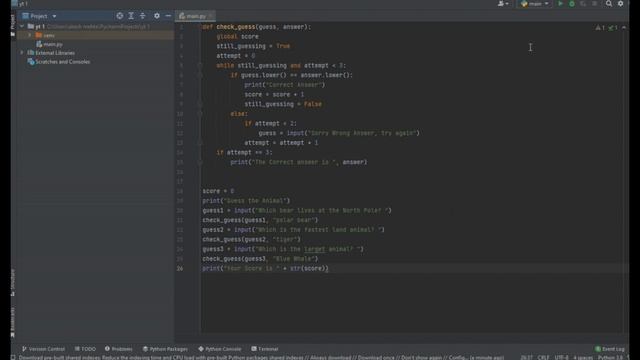This screenshot has width=640, height=360.
Task: Click the 'score = 0' line in editor
Action: point(218,191)
